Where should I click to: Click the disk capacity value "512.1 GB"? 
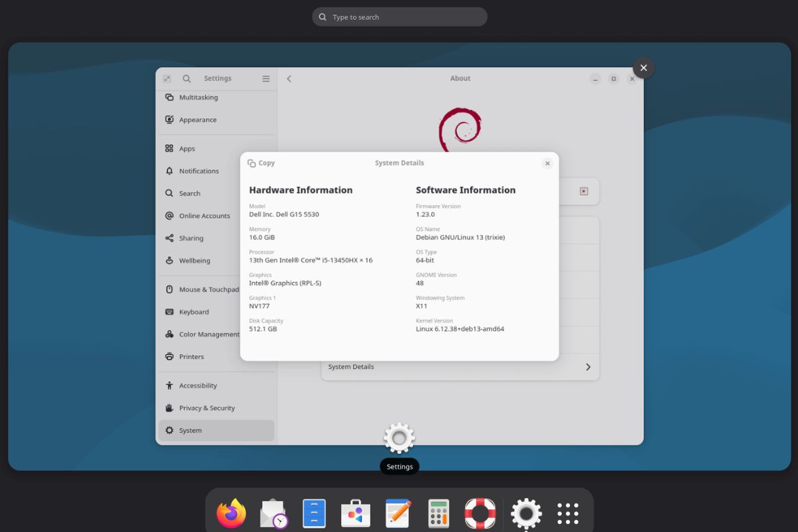(x=263, y=329)
